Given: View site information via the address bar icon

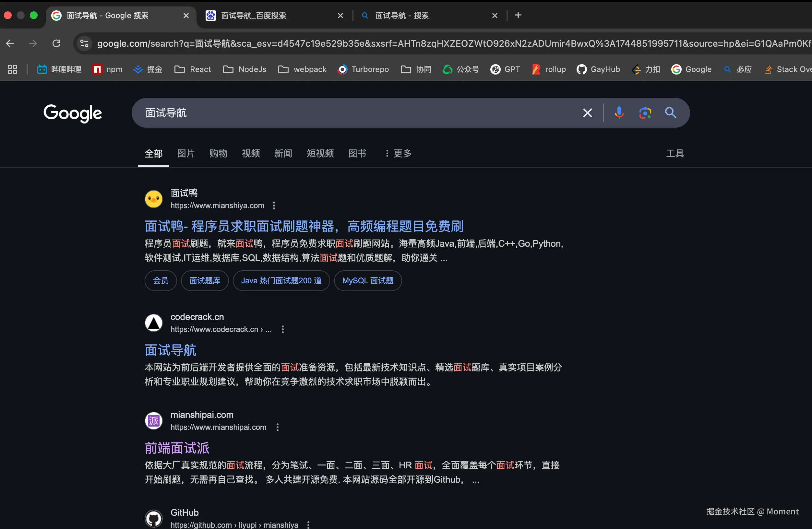Looking at the screenshot, I should (84, 43).
